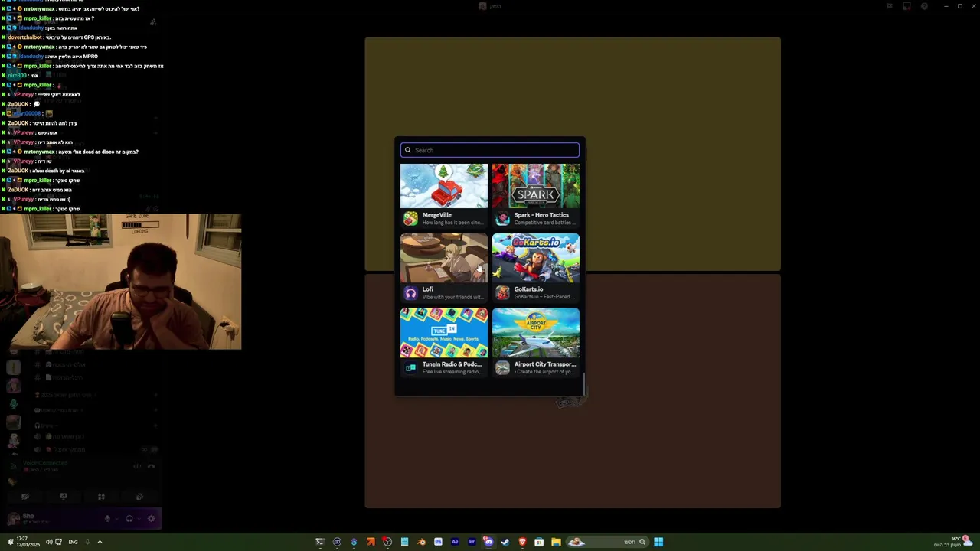The image size is (980, 551).
Task: Expand hidden system tray icons chevron
Action: [100, 542]
